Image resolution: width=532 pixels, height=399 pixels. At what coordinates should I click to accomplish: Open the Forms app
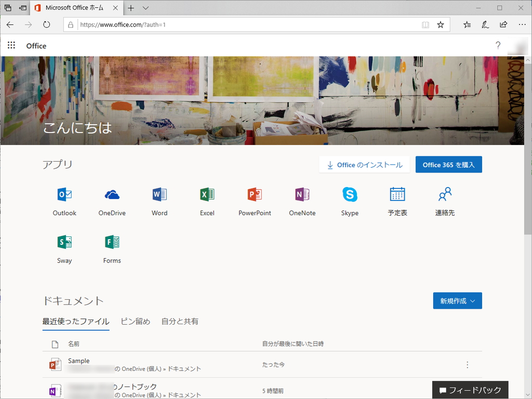tap(112, 248)
